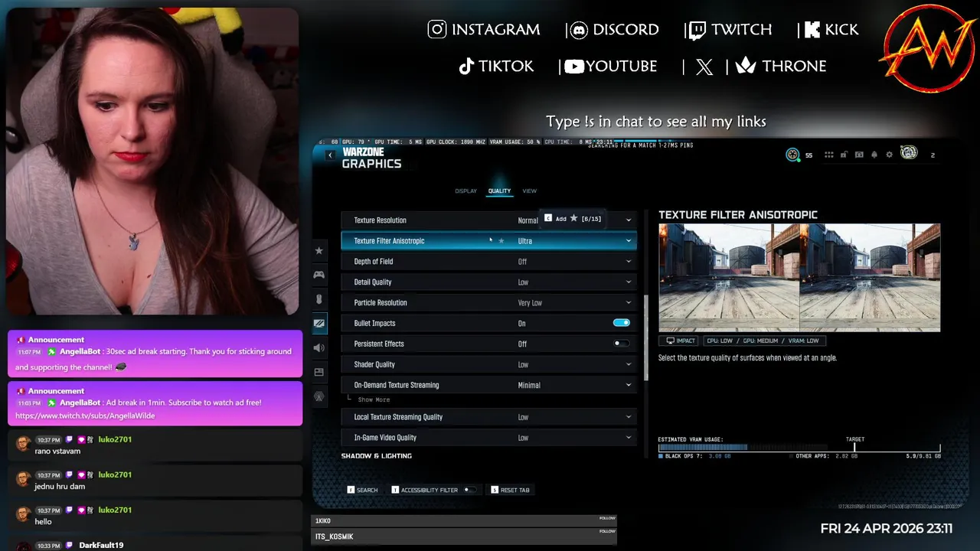Click the Impact label under the preview
Image resolution: width=980 pixels, height=551 pixels.
680,341
